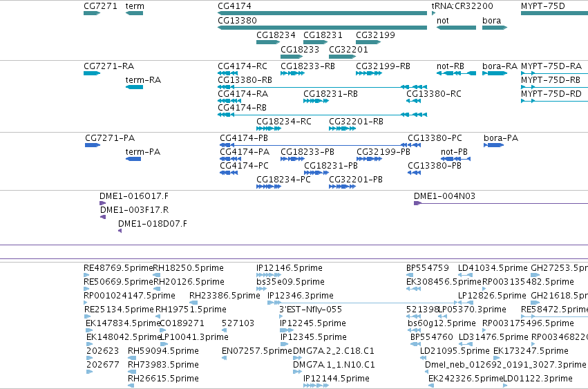Click the CG7271-RA transcript
Image resolution: width=588 pixels, height=389 pixels.
(92, 73)
